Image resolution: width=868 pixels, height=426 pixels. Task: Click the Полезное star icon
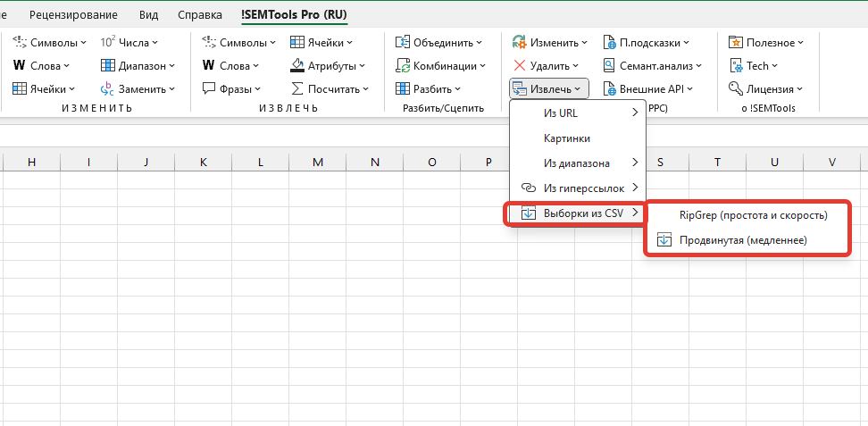736,43
